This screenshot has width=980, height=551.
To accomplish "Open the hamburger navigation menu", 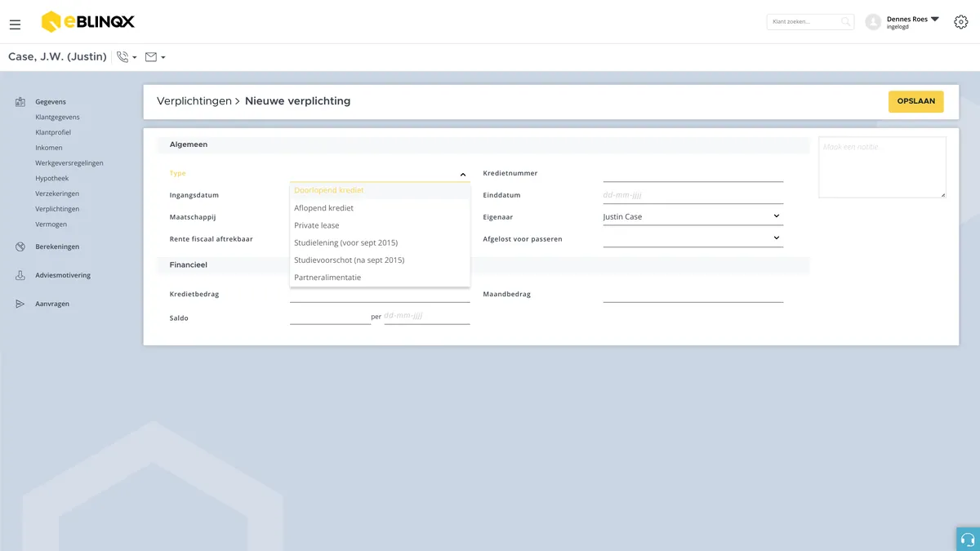I will tap(15, 24).
